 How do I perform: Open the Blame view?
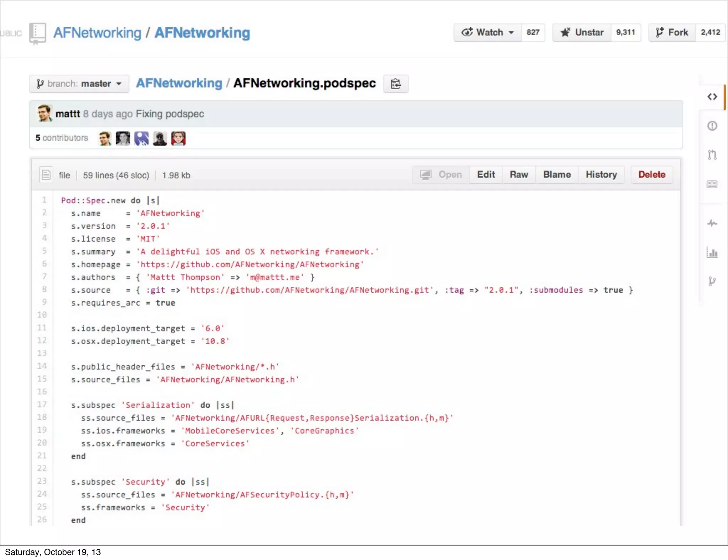pos(557,175)
